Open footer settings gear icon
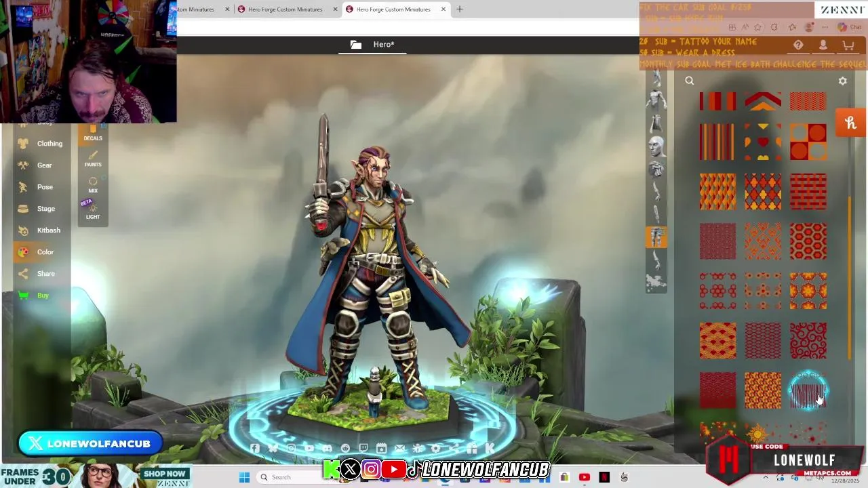Screen dimensions: 868x488 point(435,448)
